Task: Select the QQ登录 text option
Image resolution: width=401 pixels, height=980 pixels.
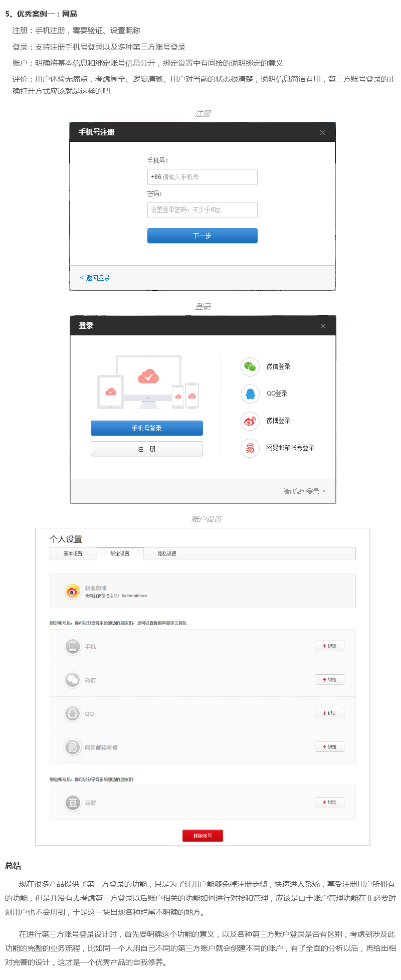Action: tap(277, 394)
